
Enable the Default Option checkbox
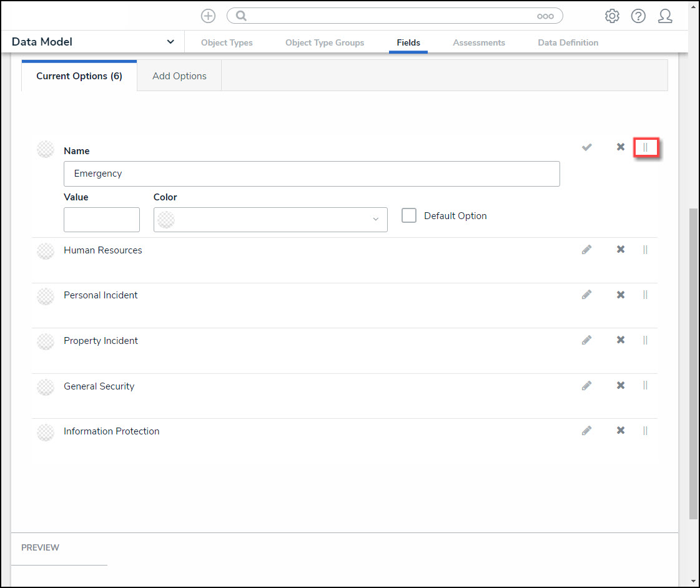point(409,215)
